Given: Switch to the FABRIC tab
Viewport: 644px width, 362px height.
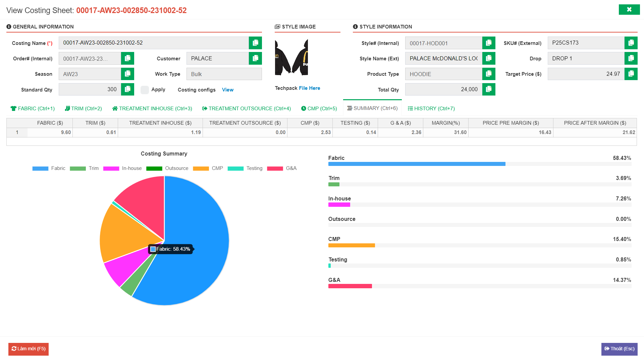Looking at the screenshot, I should click(33, 109).
